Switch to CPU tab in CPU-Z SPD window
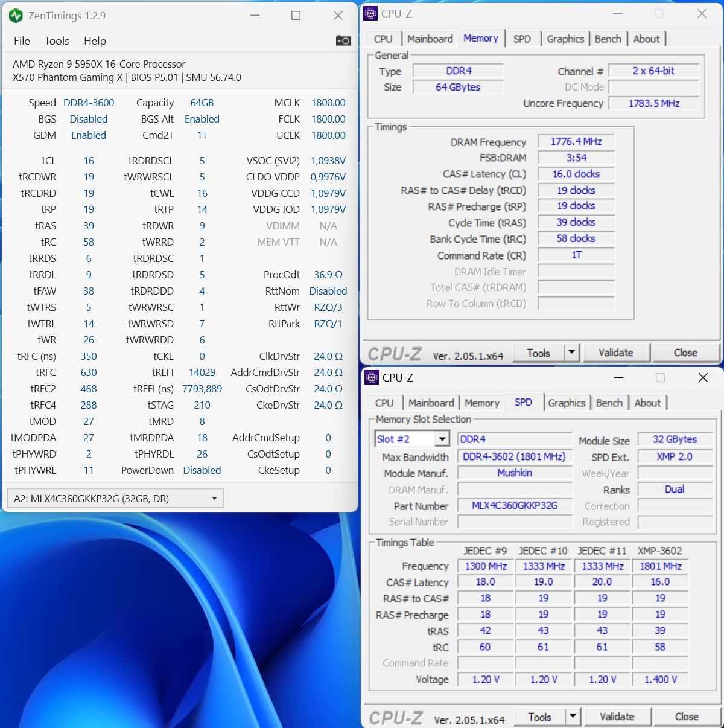 tap(384, 403)
